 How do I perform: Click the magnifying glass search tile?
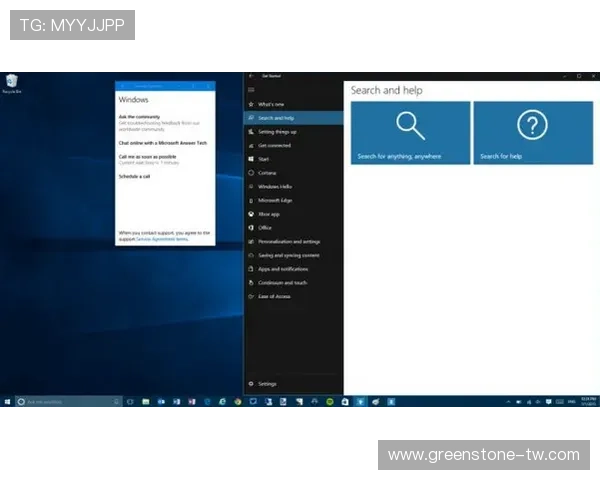tap(410, 132)
